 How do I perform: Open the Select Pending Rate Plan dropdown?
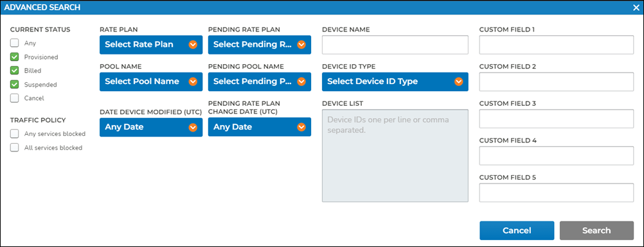pyautogui.click(x=260, y=45)
